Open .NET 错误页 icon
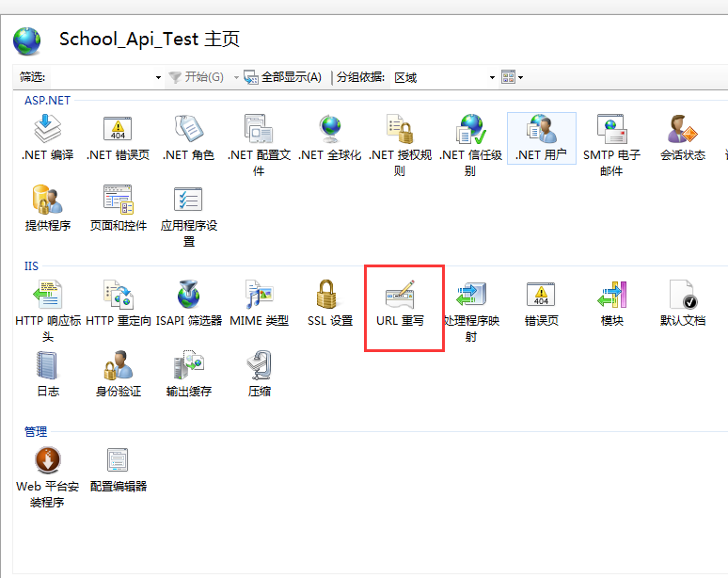The height and width of the screenshot is (578, 728). click(x=118, y=131)
